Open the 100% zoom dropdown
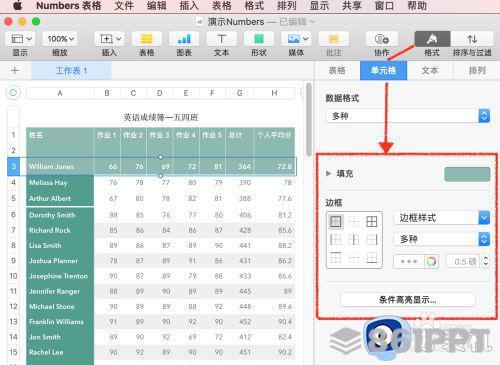Screen dimensions: 500x365 click(x=60, y=39)
